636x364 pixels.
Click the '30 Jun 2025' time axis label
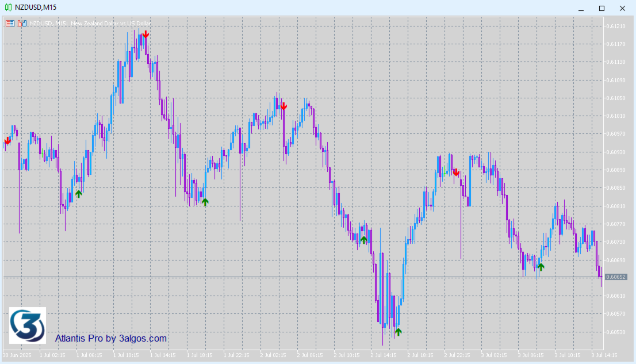tap(17, 355)
